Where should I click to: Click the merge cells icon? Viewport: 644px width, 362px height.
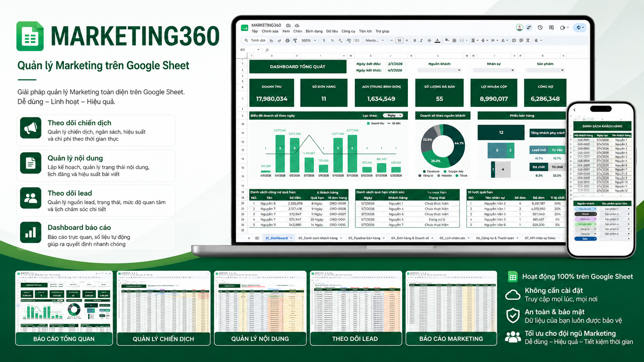pyautogui.click(x=462, y=40)
